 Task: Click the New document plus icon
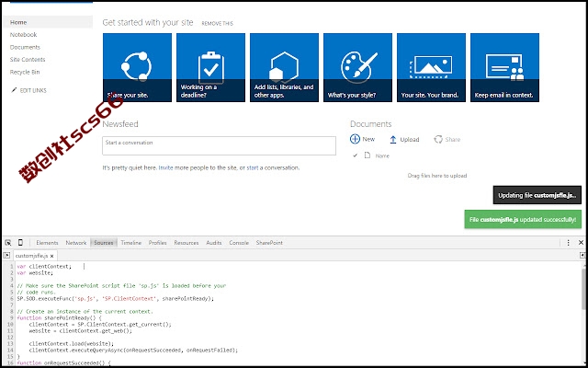pos(355,139)
